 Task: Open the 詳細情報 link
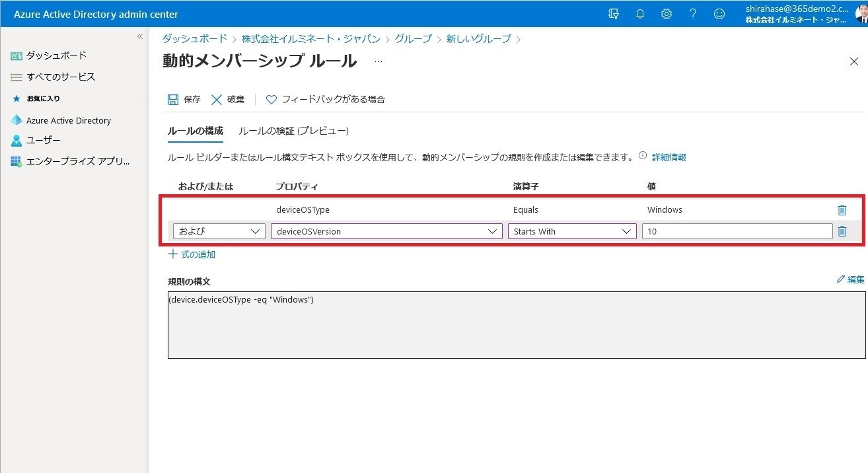669,157
